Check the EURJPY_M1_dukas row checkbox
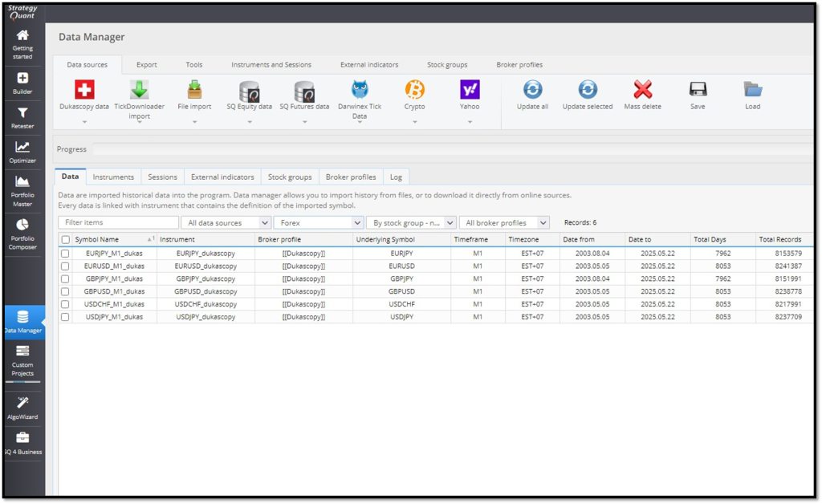Viewport: 822px width, 504px height. 65,254
